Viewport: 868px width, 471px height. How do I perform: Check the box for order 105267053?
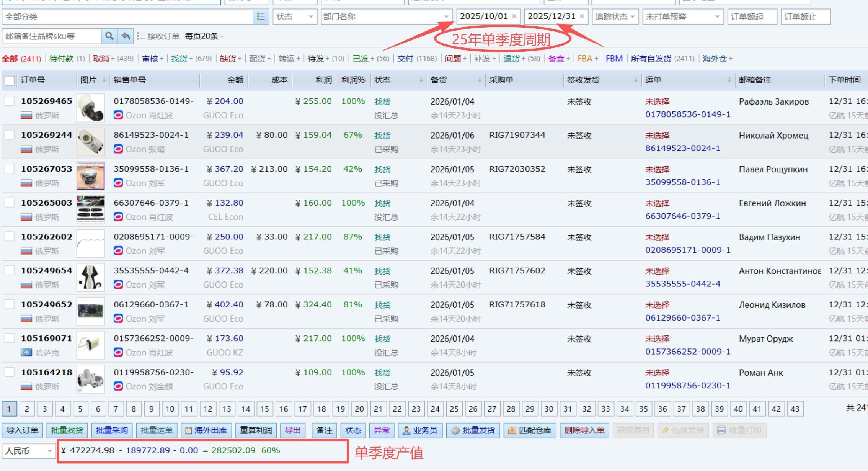click(x=10, y=169)
